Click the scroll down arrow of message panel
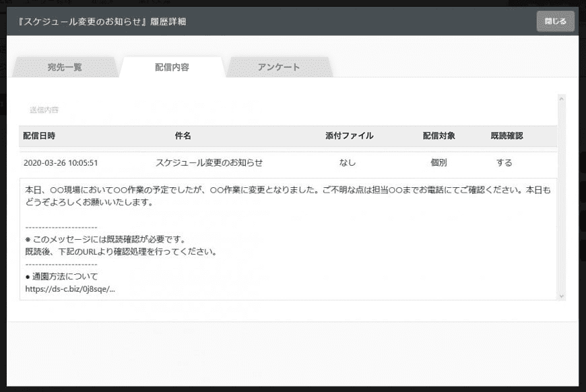The image size is (586, 392). click(x=561, y=296)
